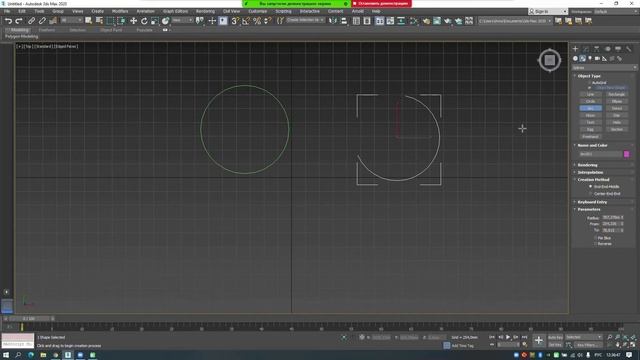Select the Center-End-End creation method
Screen dimensions: 640x360
(590, 193)
